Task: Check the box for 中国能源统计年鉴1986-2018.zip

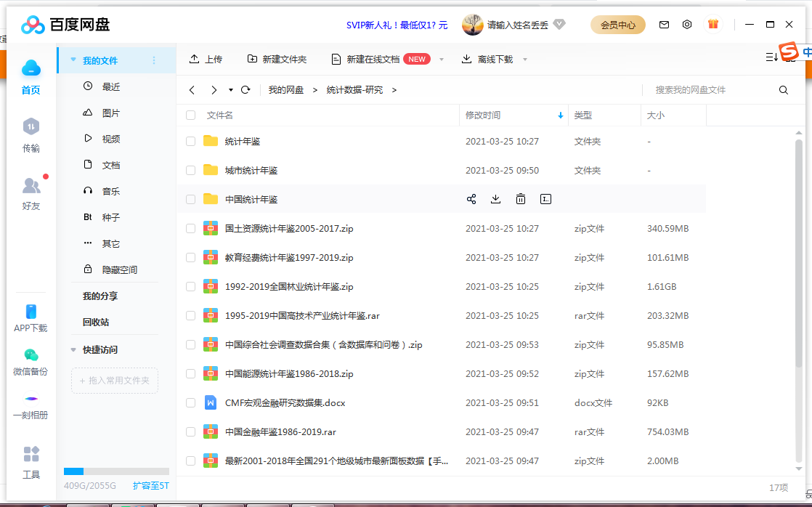Action: (190, 373)
